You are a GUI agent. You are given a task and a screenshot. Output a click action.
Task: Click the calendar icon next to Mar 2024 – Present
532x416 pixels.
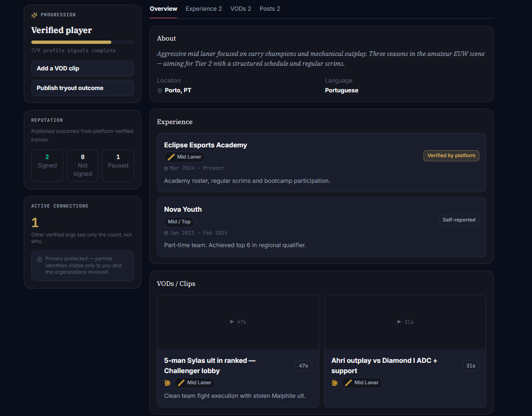tap(166, 168)
